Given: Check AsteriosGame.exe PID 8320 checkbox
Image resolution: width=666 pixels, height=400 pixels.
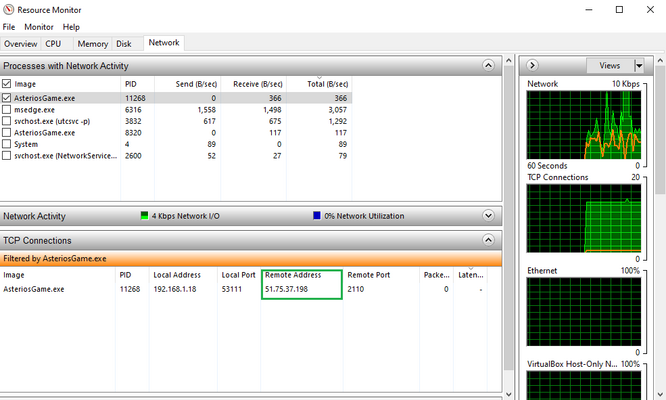Looking at the screenshot, I should (6, 132).
